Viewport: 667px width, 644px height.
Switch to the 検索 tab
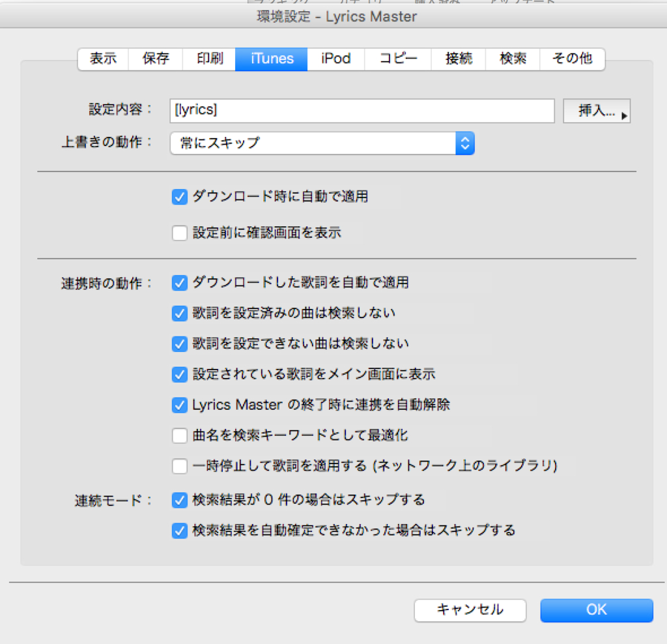(514, 59)
